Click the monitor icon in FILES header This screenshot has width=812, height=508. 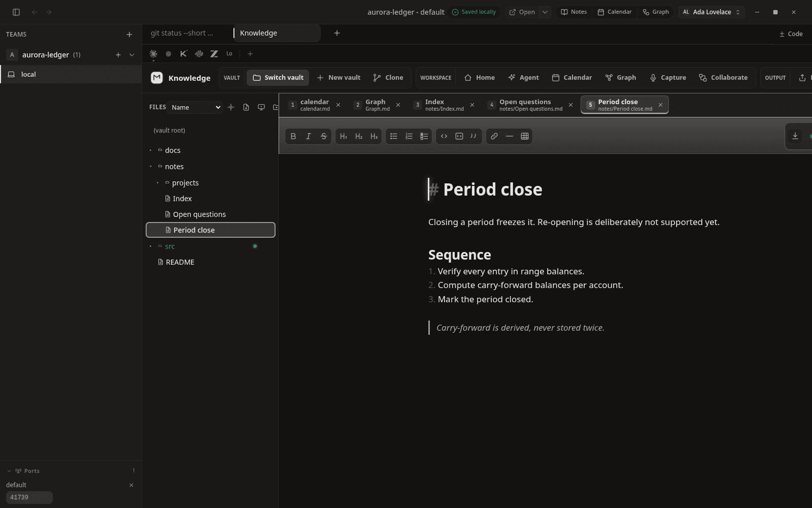coord(261,107)
